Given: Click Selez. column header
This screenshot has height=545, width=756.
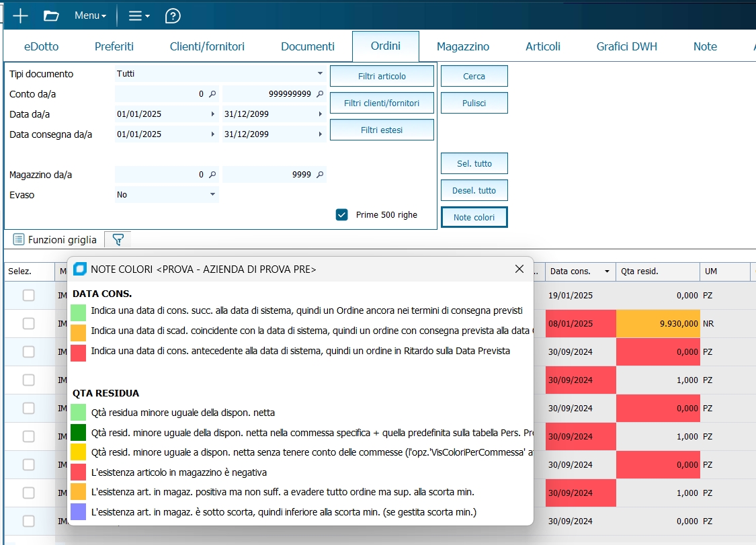Looking at the screenshot, I should tap(30, 271).
